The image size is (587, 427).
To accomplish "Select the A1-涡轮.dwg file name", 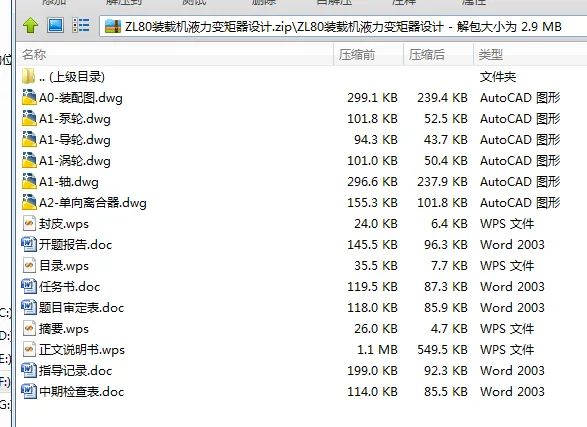I will coord(75,161).
